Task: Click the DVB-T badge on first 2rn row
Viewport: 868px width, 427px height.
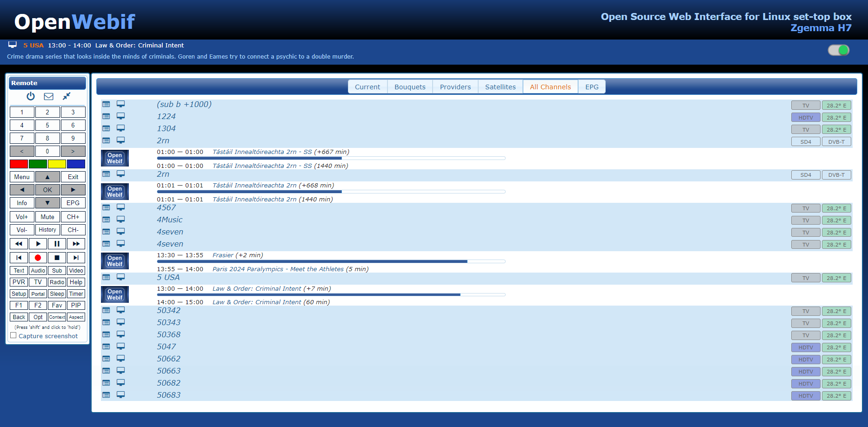Action: coord(836,142)
